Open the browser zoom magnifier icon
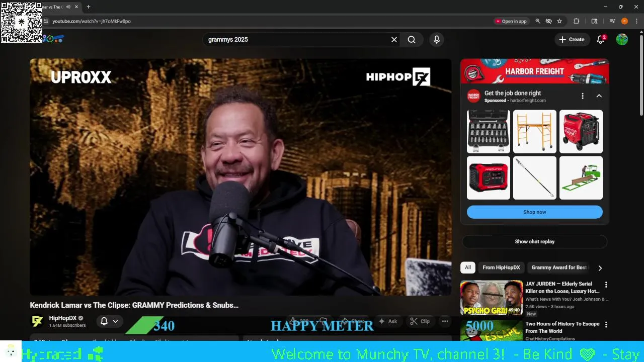644x362 pixels. click(x=538, y=21)
